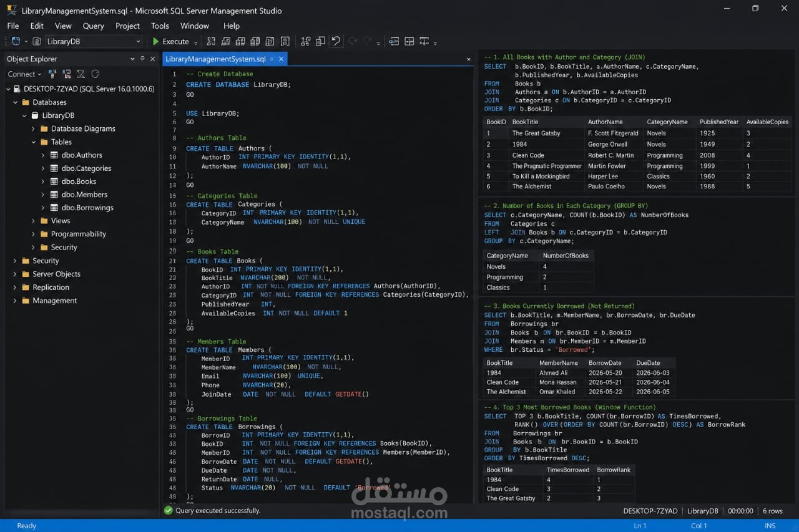This screenshot has width=799, height=532.
Task: Click the Execute button label
Action: point(175,42)
